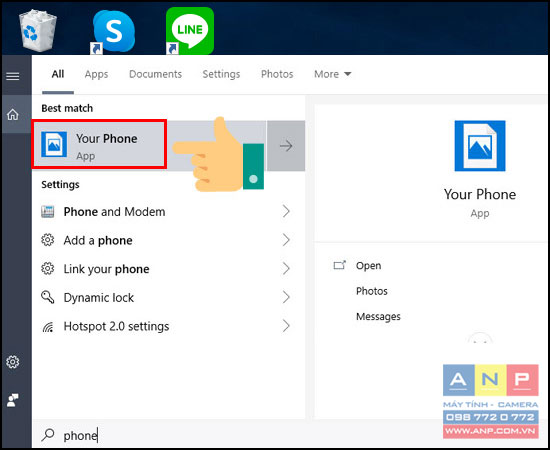This screenshot has height=450, width=550.
Task: Open search settings gear in sidebar
Action: [13, 362]
